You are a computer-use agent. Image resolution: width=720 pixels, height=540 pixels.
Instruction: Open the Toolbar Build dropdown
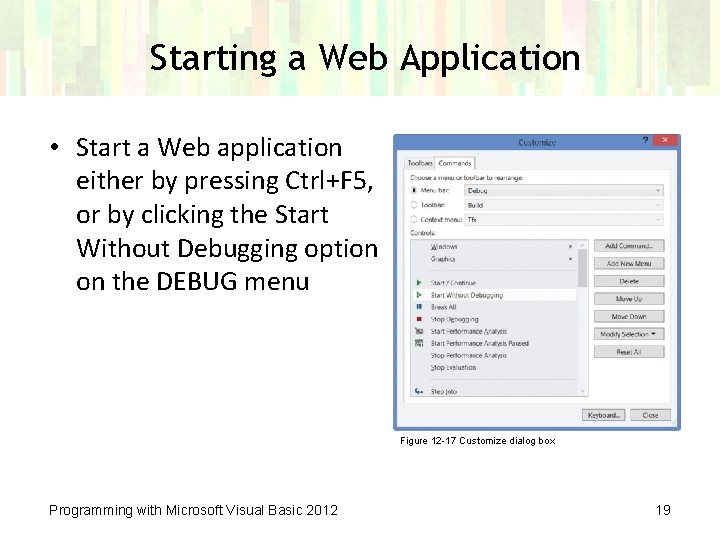tap(564, 205)
